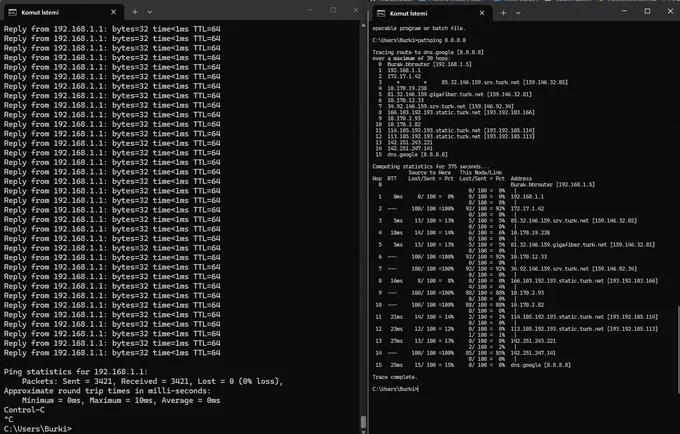The width and height of the screenshot is (680, 434).
Task: Click statistics row hop 6 10.170.12.33
Action: (462, 257)
